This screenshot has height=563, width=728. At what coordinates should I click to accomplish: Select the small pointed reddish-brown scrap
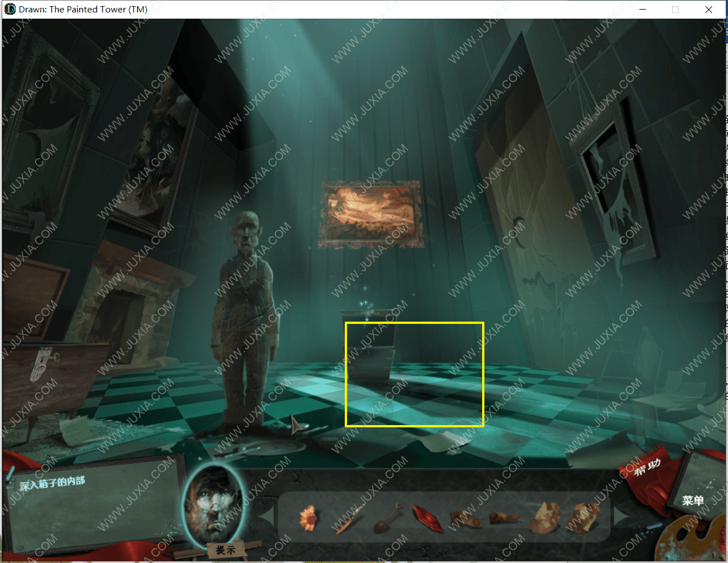click(504, 517)
